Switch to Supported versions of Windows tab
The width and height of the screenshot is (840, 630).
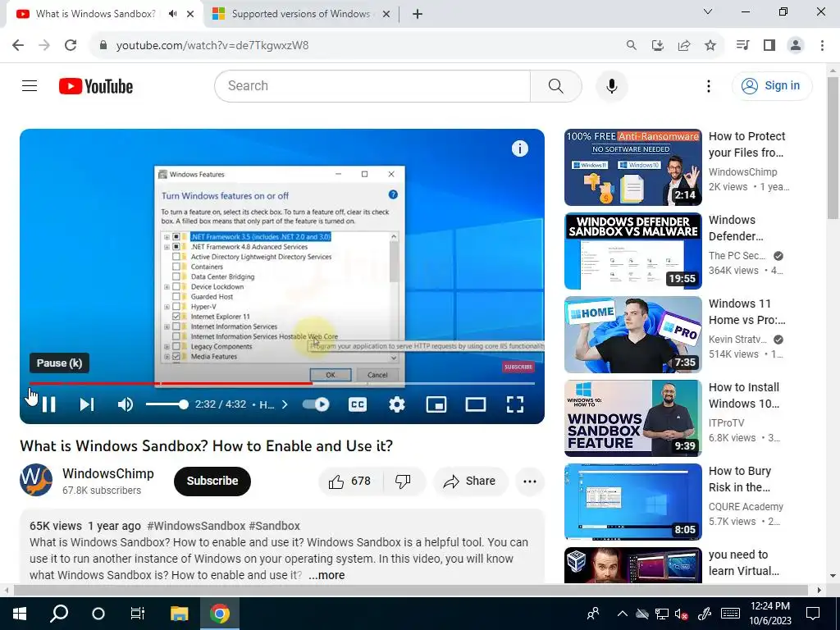300,14
